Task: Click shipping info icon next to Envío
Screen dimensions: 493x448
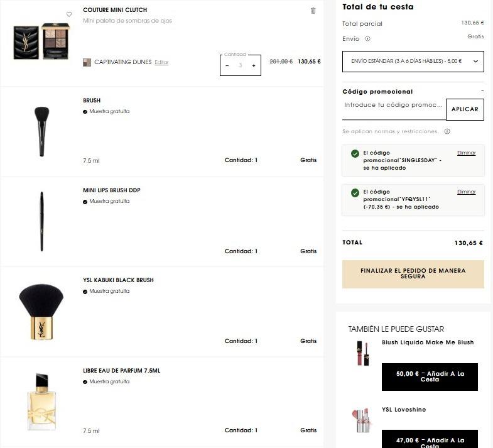Action: point(367,38)
